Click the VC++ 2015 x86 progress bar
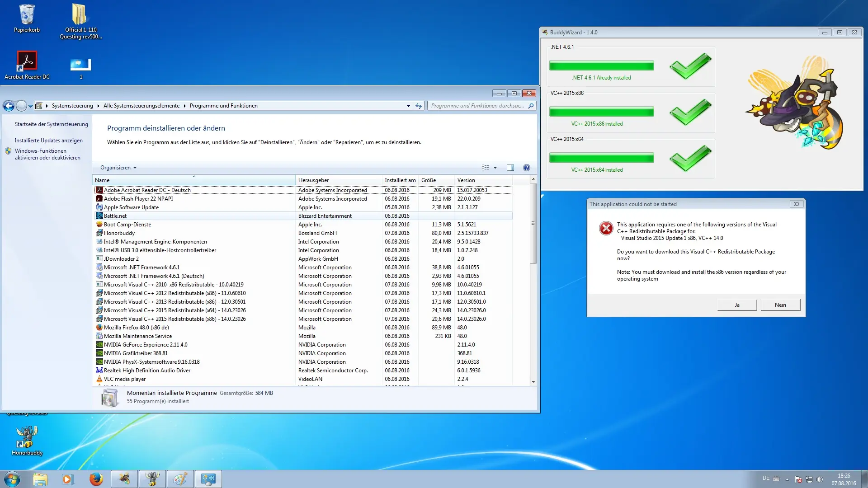The image size is (868, 488). point(601,112)
